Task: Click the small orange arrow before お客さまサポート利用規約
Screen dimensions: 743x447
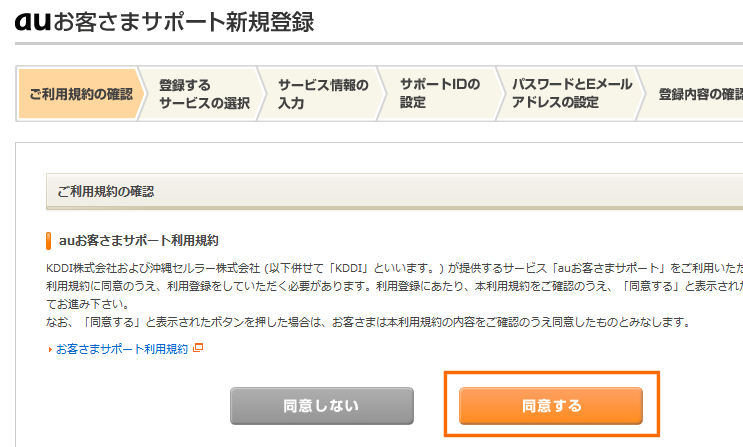Action: 50,349
